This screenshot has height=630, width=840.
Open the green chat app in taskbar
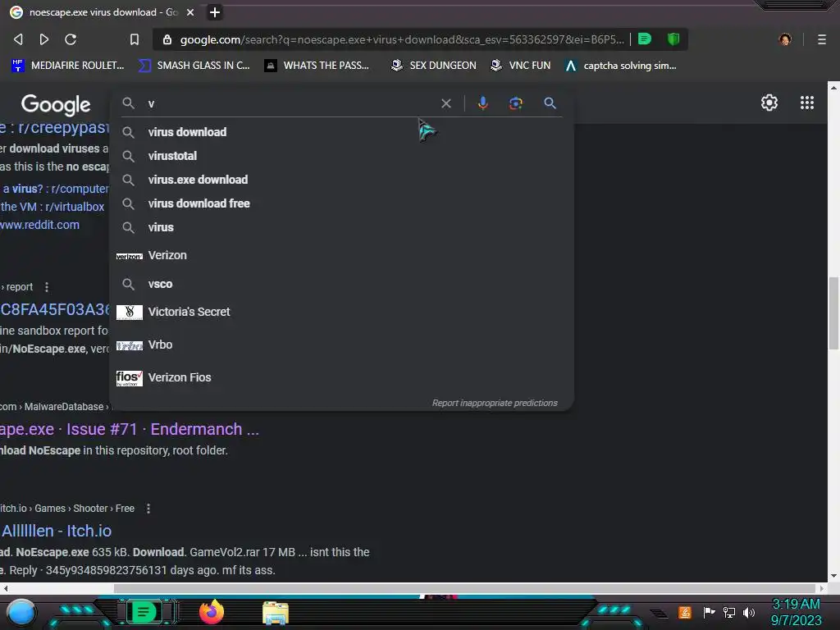[x=144, y=612]
